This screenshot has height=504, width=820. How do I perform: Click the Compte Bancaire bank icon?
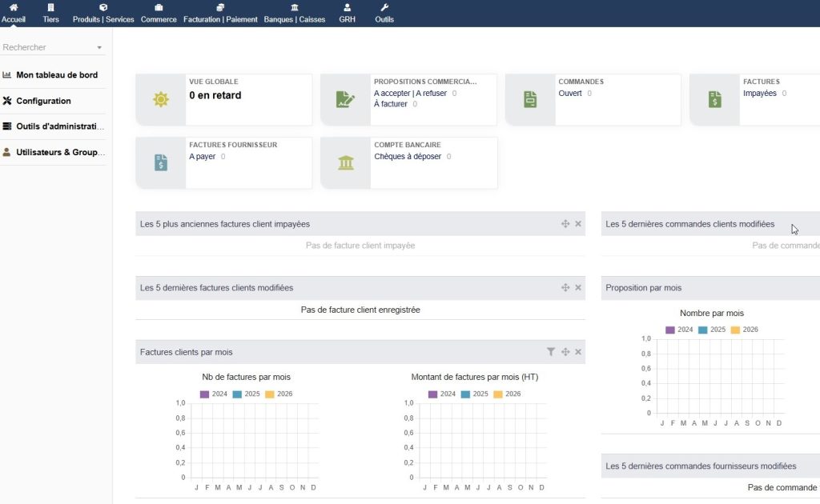click(x=346, y=162)
